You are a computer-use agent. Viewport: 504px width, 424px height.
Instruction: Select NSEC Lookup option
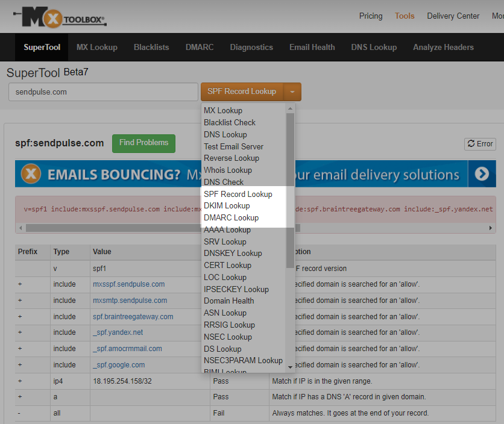[227, 337]
